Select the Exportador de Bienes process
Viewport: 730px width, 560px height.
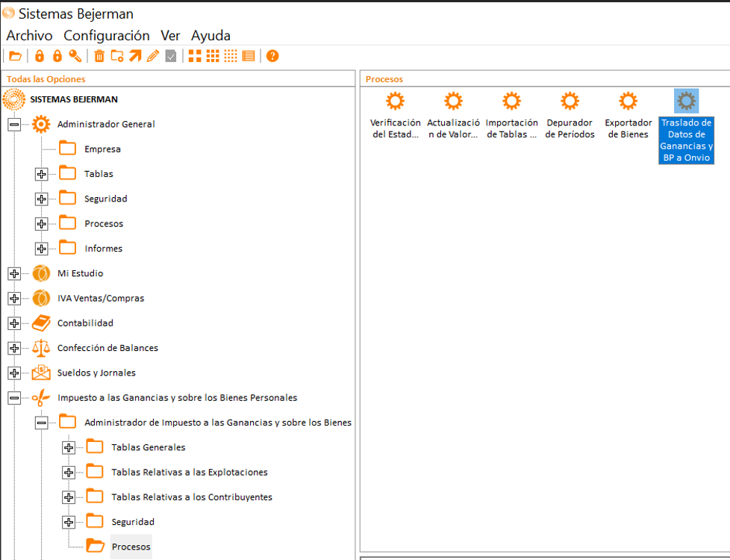628,114
